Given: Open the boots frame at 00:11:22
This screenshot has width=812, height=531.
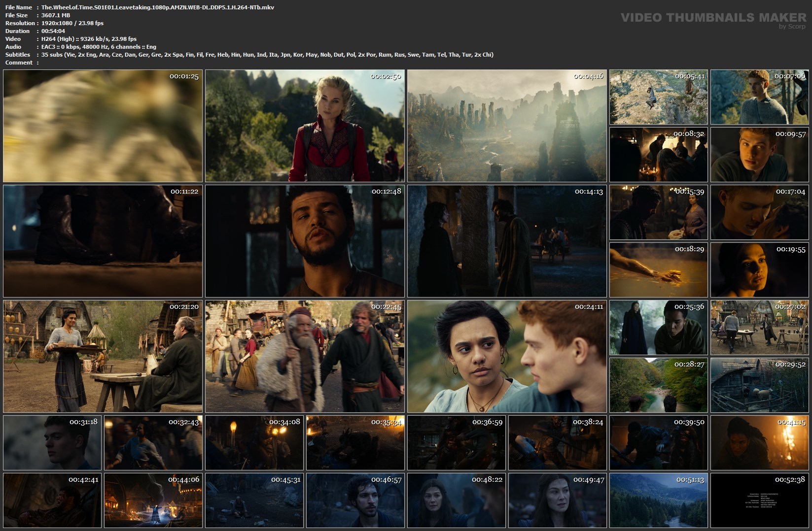Looking at the screenshot, I should click(103, 241).
